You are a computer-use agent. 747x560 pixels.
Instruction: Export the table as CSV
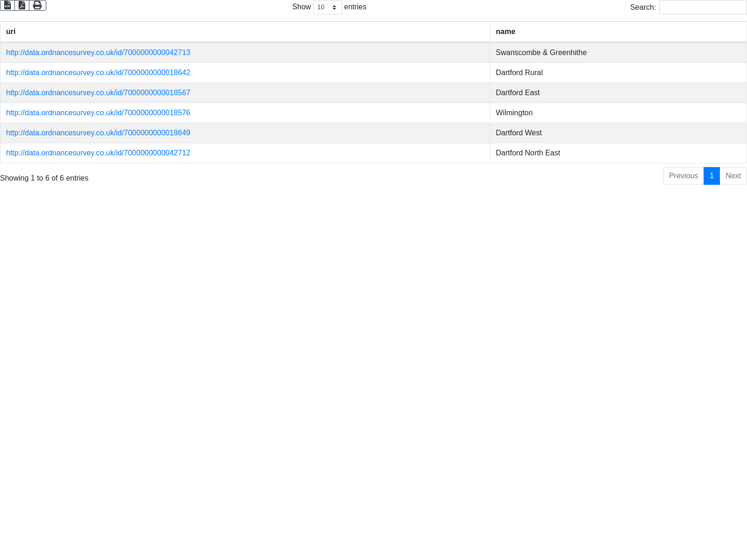pyautogui.click(x=7, y=6)
